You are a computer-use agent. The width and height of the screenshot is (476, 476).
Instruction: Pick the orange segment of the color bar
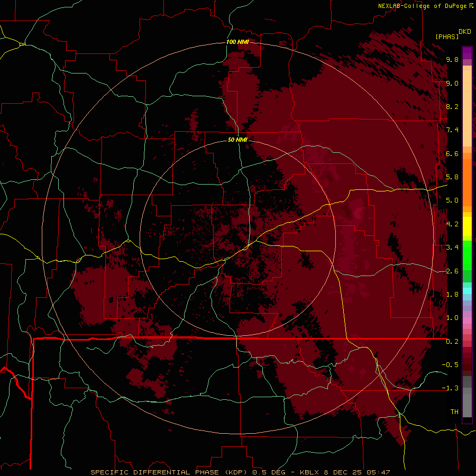coord(467,182)
